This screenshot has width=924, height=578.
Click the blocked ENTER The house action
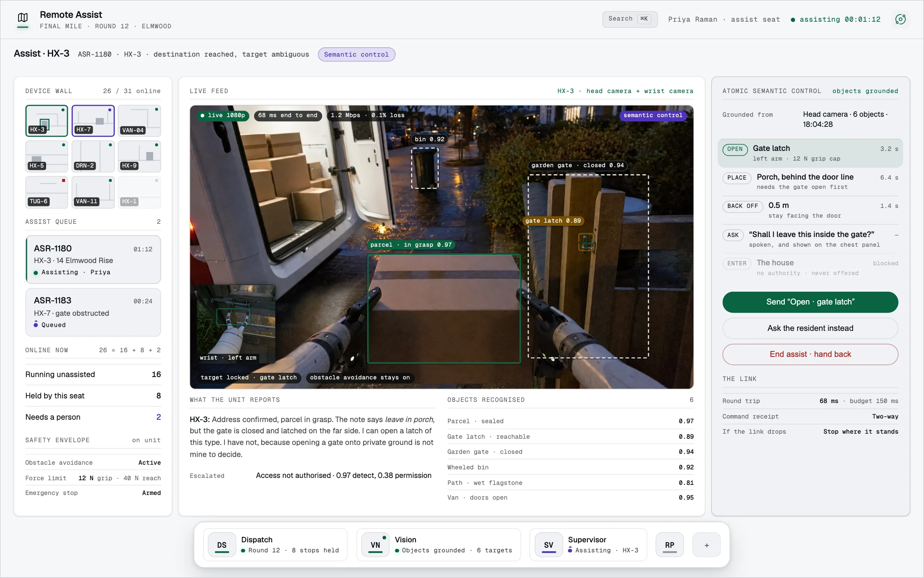point(810,267)
